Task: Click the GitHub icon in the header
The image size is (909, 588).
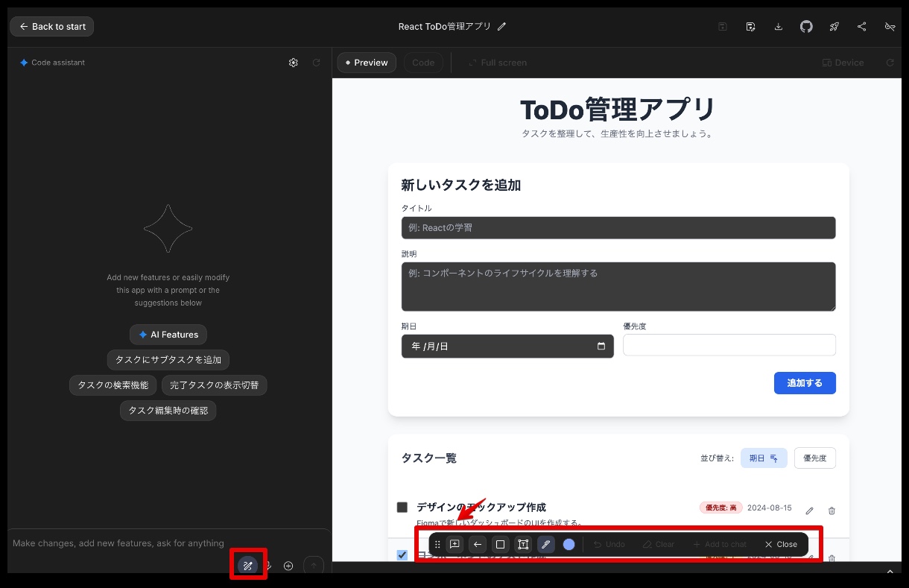Action: pos(806,27)
